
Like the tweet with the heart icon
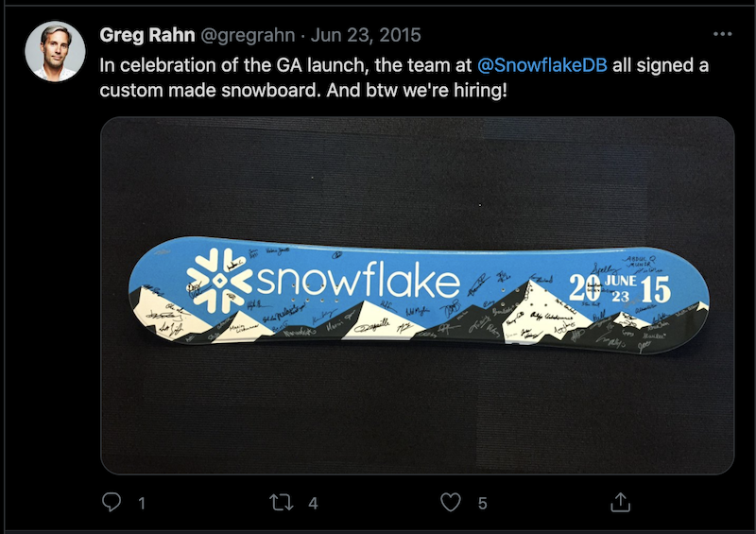tap(451, 502)
